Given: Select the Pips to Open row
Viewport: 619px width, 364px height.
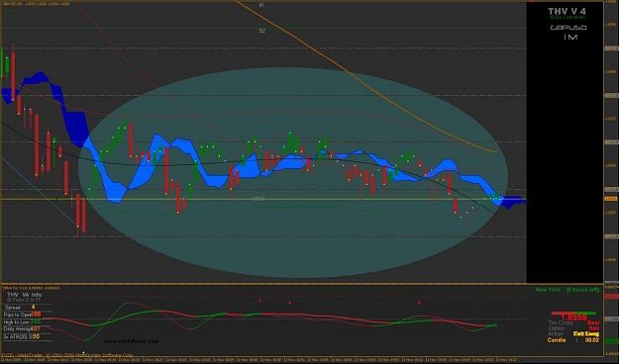Looking at the screenshot, I should pyautogui.click(x=27, y=315).
